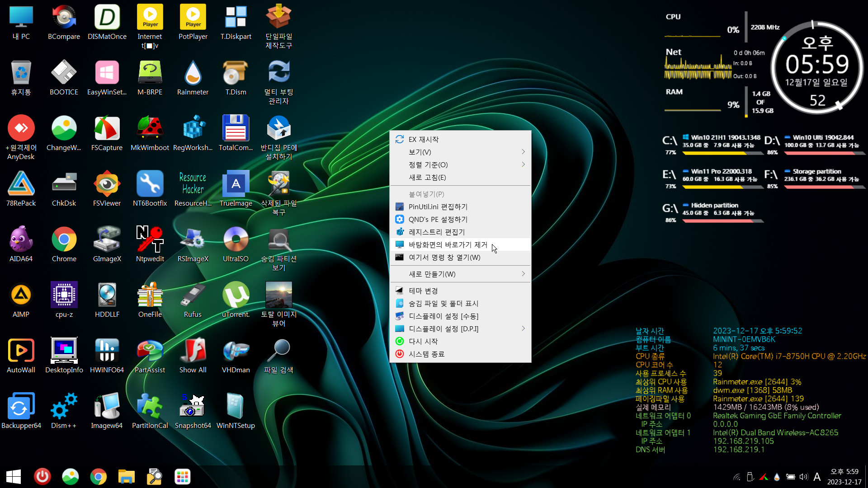
Task: Click the volume speaker tray icon
Action: [x=803, y=477]
